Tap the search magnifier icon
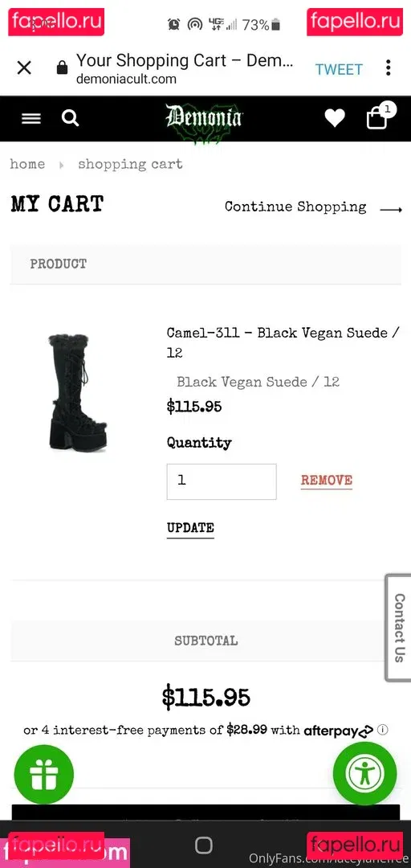 pos(71,118)
